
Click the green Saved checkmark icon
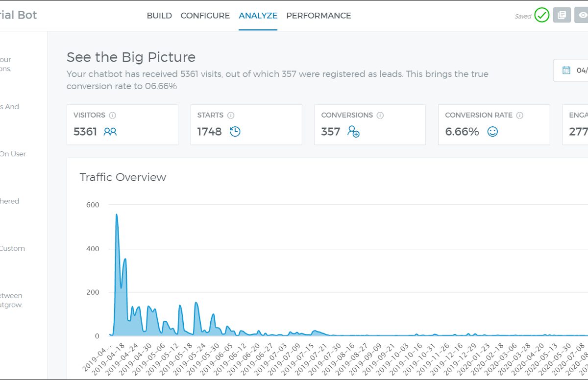pos(541,15)
